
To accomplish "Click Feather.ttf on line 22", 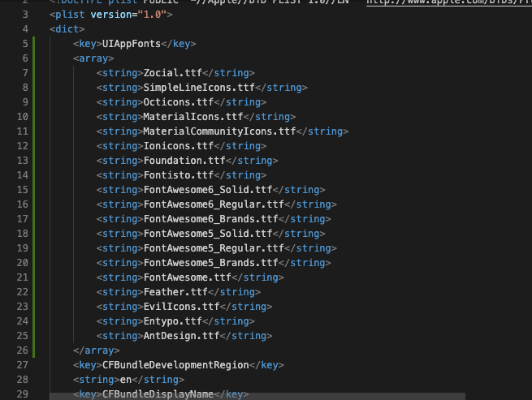I will (x=175, y=291).
